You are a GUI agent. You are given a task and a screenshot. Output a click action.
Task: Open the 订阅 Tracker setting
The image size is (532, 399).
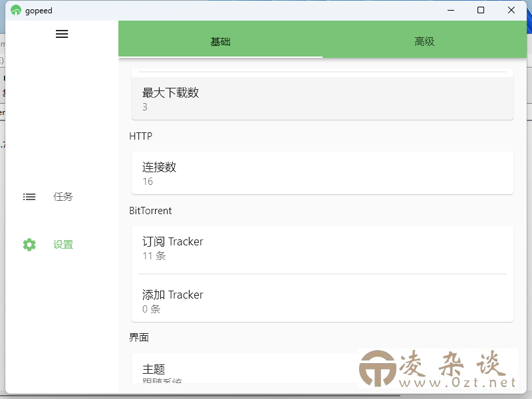tap(323, 248)
